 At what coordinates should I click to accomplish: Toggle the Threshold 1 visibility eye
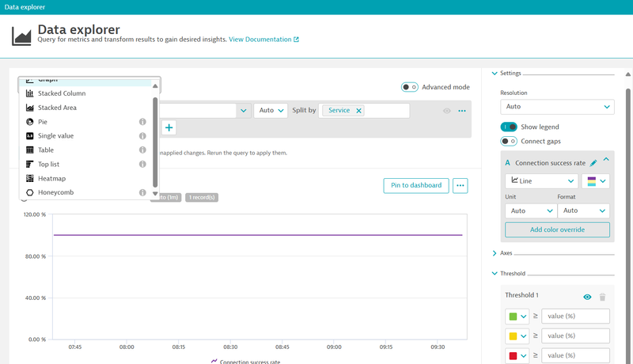point(587,297)
